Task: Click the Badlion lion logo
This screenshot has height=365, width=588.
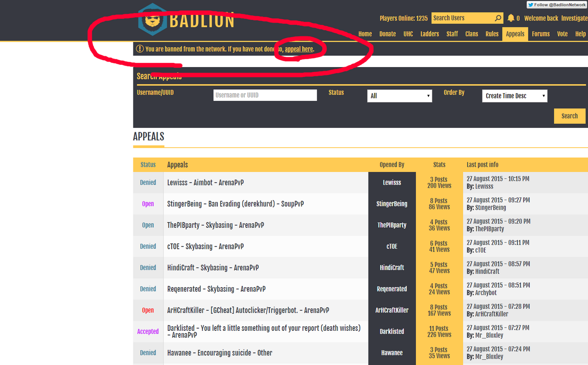Action: [153, 20]
